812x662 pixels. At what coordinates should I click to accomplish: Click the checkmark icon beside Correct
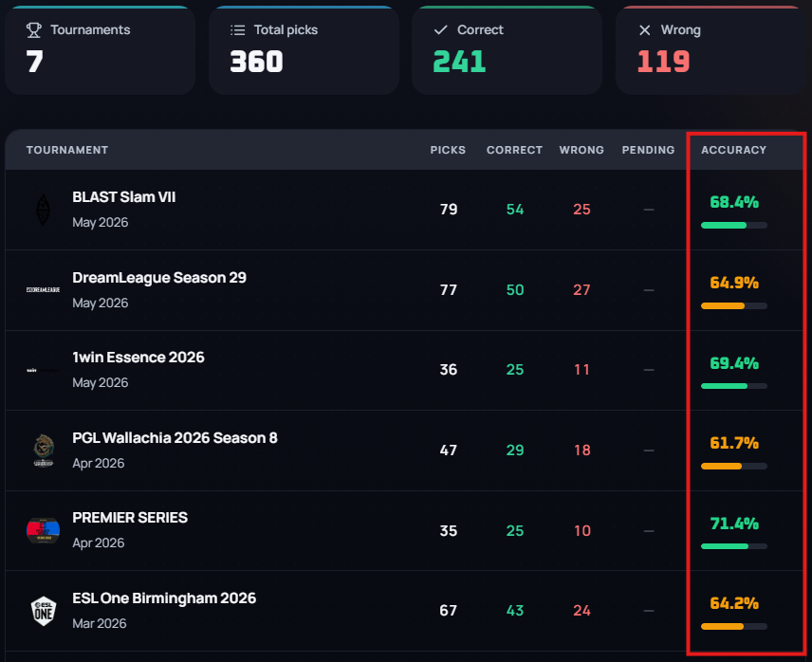(441, 30)
